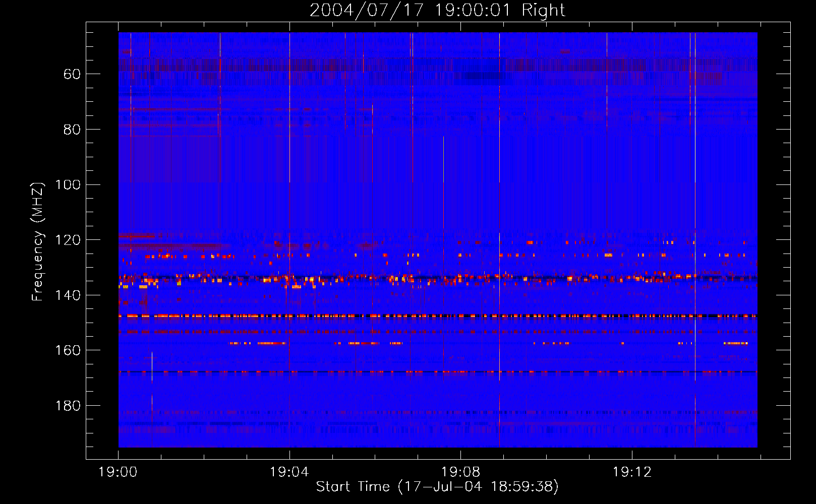
Task: Click the 'Start Time (17-Jul-04 18:59:38)' axis label
Action: [437, 486]
